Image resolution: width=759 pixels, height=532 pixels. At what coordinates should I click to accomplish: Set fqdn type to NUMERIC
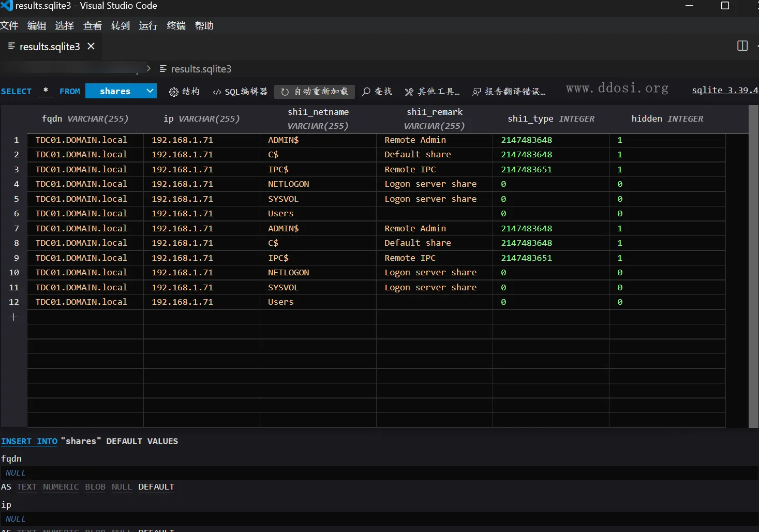coord(61,487)
